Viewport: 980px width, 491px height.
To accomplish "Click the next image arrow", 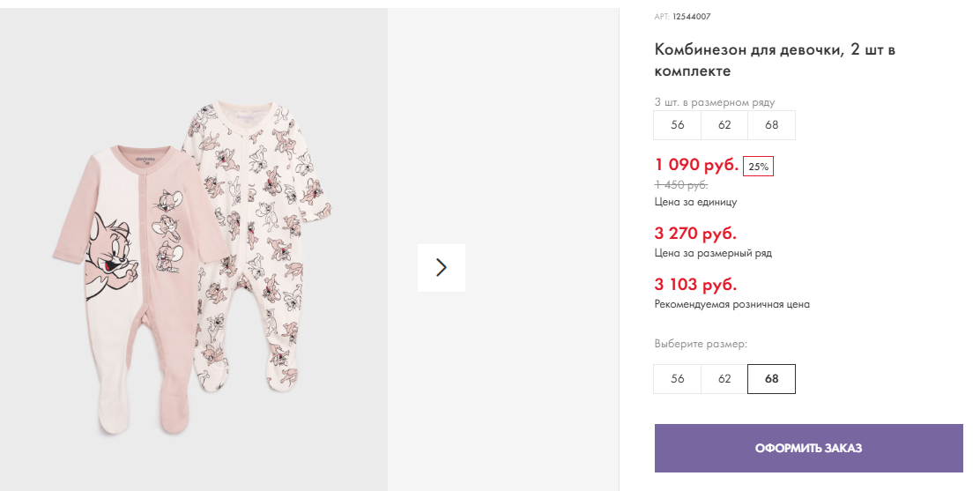I will tap(442, 268).
